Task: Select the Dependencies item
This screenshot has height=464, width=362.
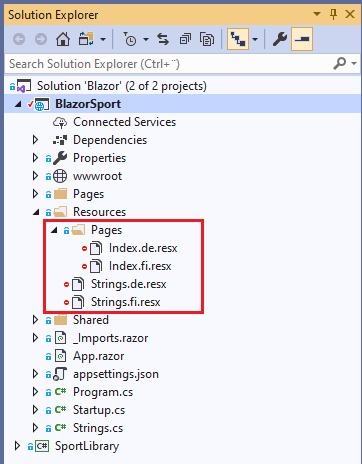Action: click(x=110, y=140)
